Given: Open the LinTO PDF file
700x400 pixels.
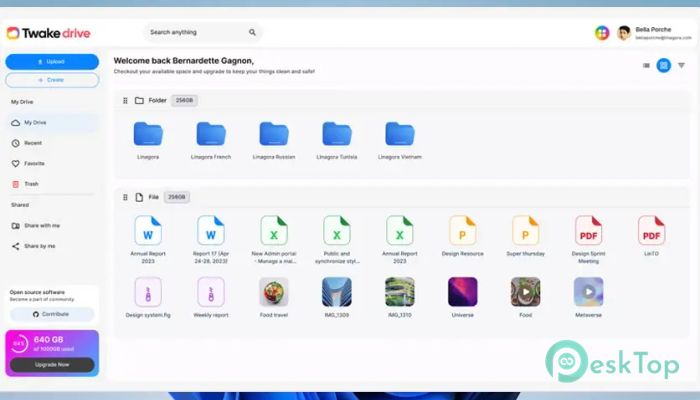Looking at the screenshot, I should pos(651,230).
